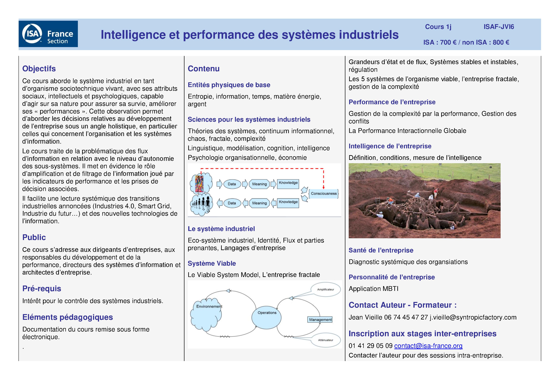The image size is (554, 392).
Task: Open the contact@isa-france.org email link
Action: [x=428, y=346]
